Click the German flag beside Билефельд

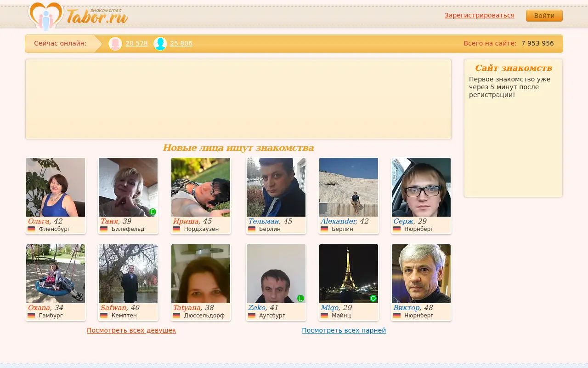104,229
